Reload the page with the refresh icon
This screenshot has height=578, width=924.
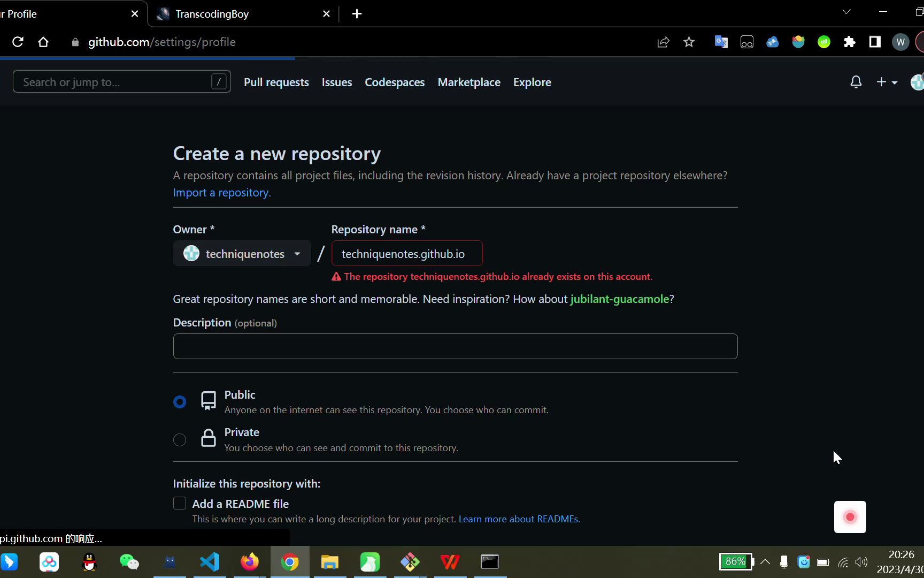(x=18, y=42)
